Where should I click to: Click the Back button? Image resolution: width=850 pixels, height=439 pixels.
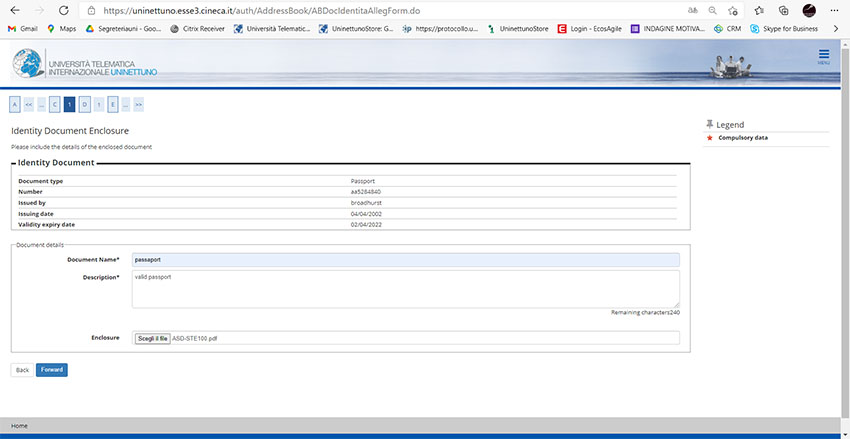pyautogui.click(x=22, y=370)
